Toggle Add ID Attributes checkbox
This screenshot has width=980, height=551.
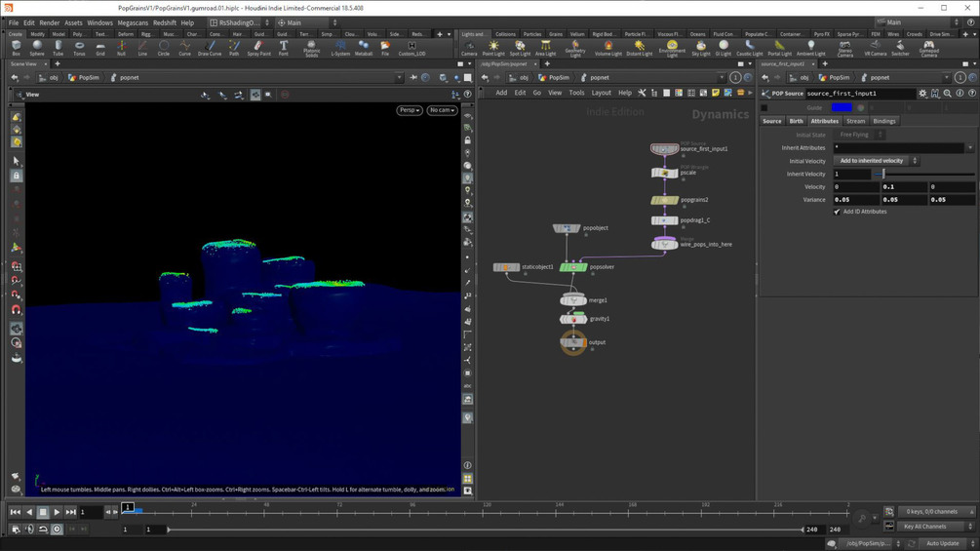(x=837, y=212)
